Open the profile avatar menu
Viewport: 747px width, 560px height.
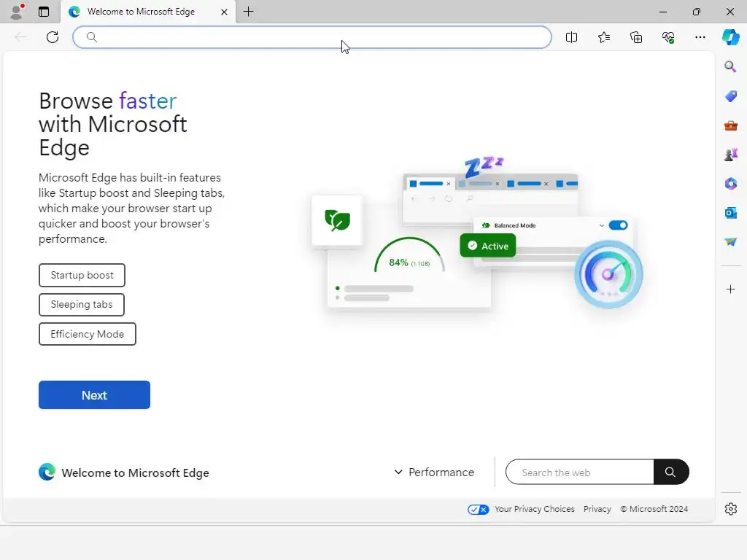point(17,12)
